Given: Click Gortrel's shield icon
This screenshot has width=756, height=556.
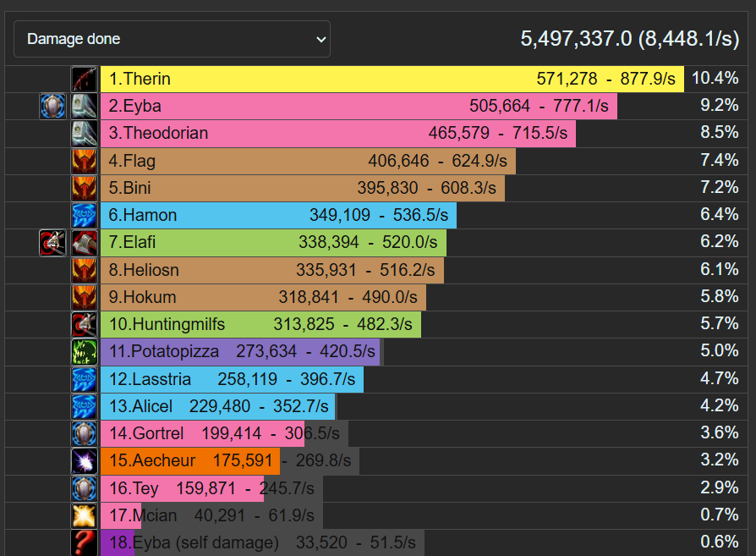Looking at the screenshot, I should pyautogui.click(x=85, y=433).
